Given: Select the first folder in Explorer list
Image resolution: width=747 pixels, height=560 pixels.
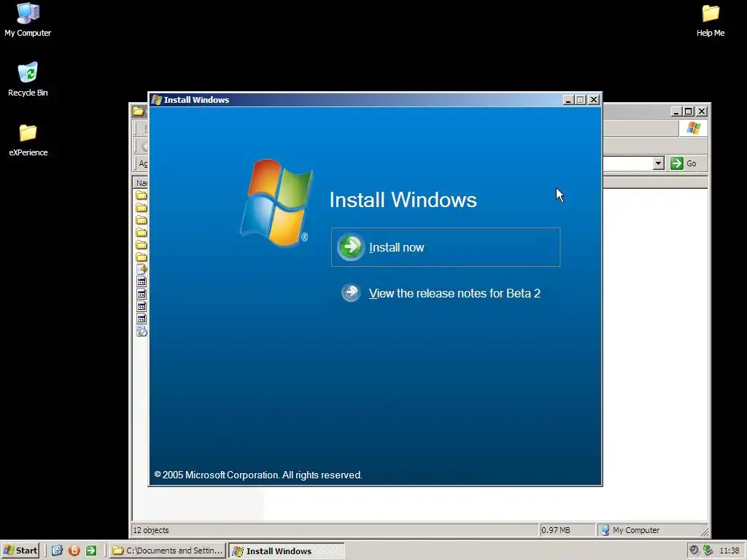Looking at the screenshot, I should 142,195.
